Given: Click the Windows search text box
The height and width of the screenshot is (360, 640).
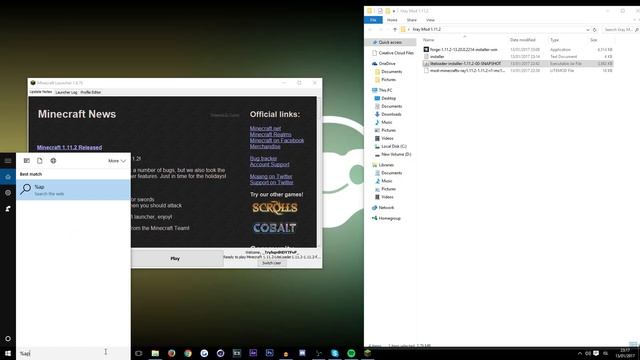Looking at the screenshot, I should (73, 353).
